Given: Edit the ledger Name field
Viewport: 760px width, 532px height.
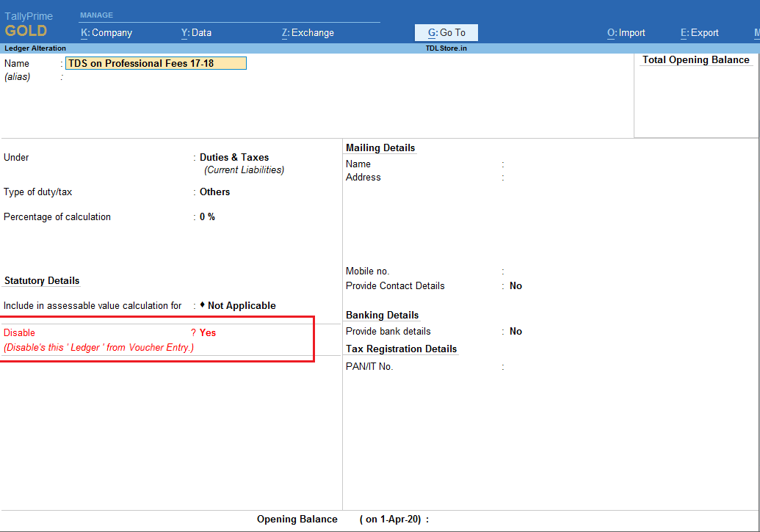Looking at the screenshot, I should [x=156, y=63].
